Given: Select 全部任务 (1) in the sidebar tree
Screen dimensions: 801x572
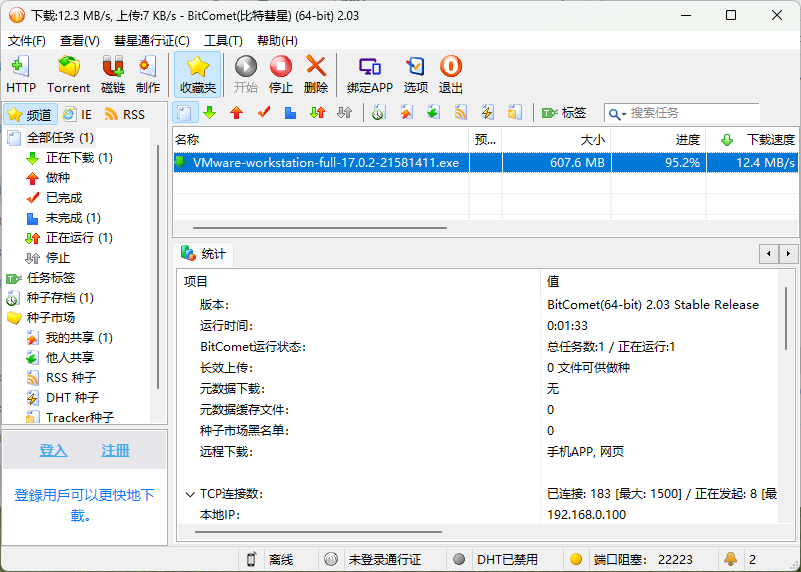Looking at the screenshot, I should [x=60, y=138].
